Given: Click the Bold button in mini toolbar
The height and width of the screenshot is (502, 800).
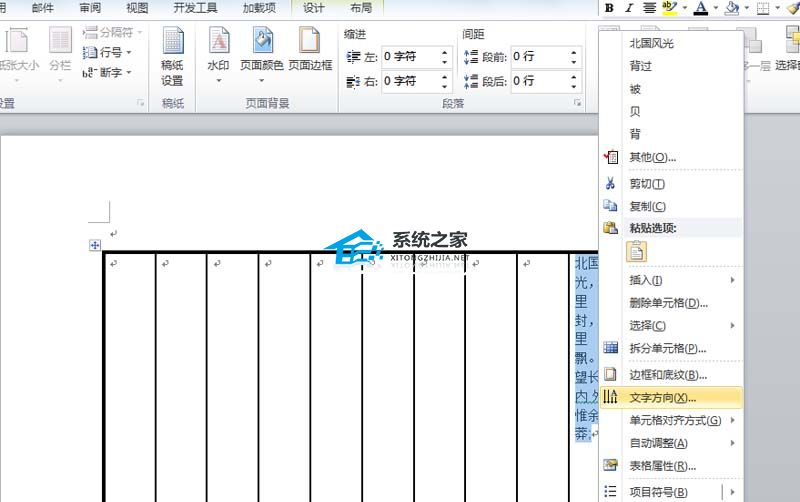Looking at the screenshot, I should (609, 8).
